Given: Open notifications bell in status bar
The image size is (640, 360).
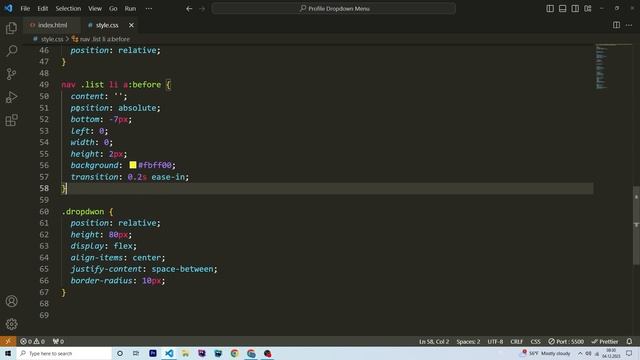Looking at the screenshot, I should tap(629, 341).
